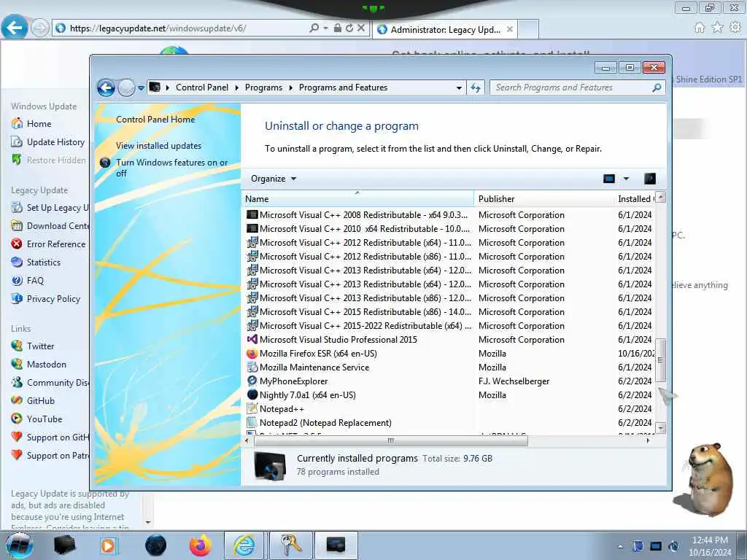The image size is (747, 560).
Task: Expand the address bar history dropdown
Action: click(x=459, y=87)
